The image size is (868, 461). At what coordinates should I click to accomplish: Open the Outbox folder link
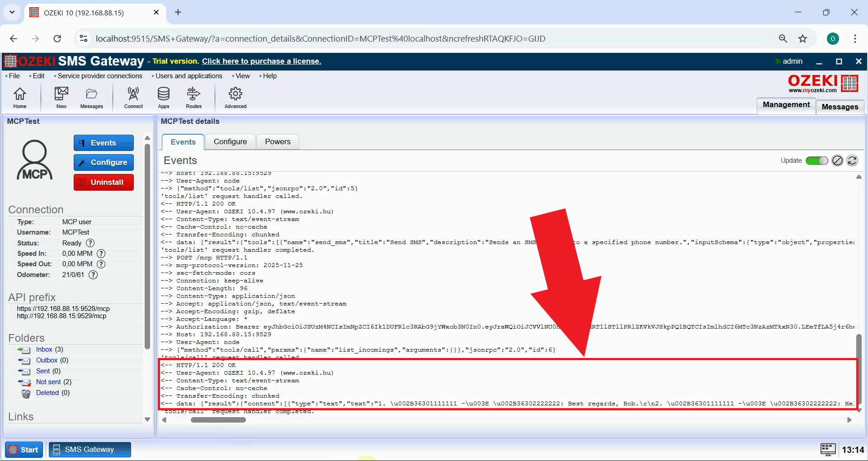[47, 360]
